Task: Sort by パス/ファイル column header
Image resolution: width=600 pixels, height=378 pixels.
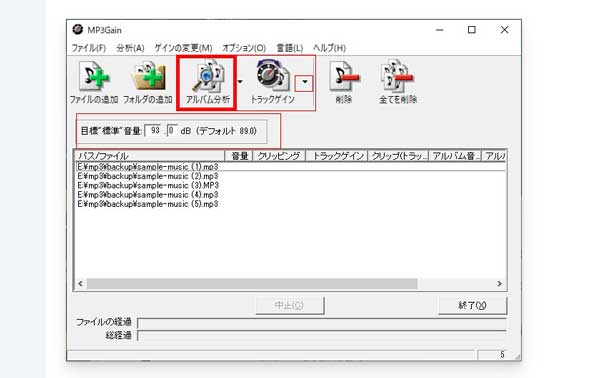Action: click(x=150, y=156)
